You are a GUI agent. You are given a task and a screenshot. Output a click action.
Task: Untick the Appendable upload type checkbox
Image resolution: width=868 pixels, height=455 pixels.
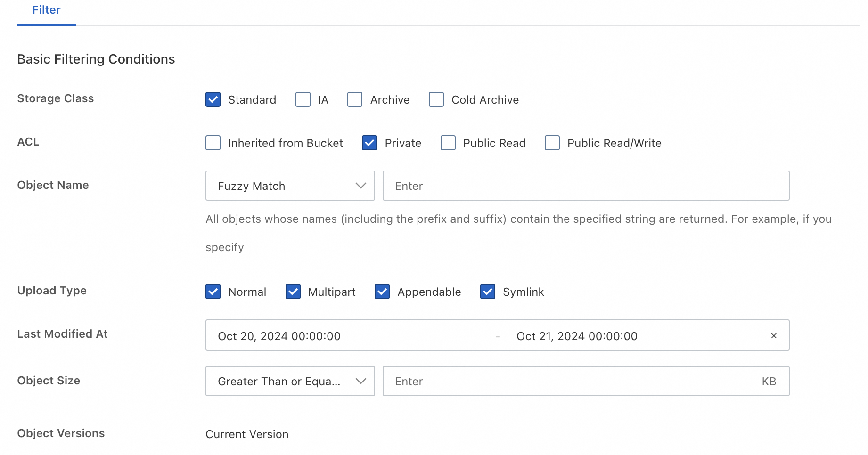(382, 292)
